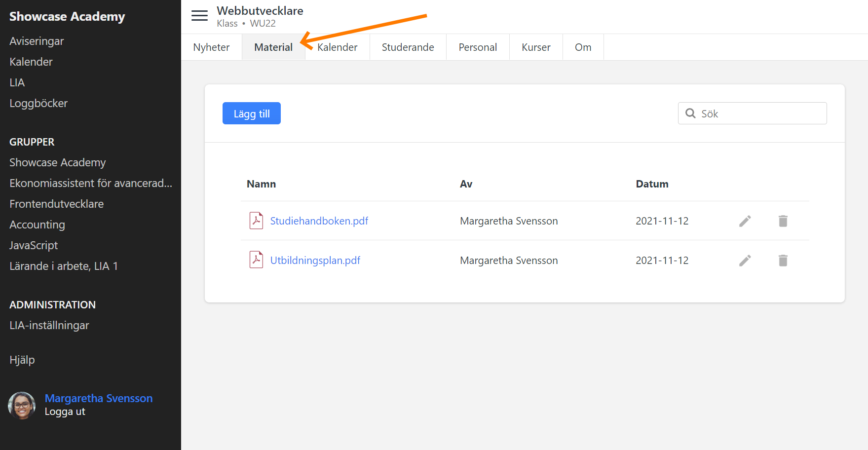Click into the Sök search field
The image size is (868, 450).
[x=760, y=113]
